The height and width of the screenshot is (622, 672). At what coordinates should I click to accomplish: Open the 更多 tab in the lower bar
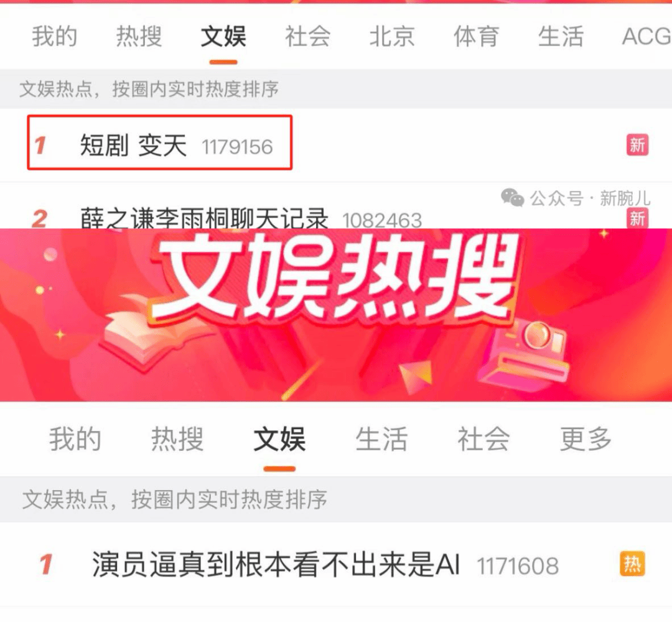(x=586, y=439)
